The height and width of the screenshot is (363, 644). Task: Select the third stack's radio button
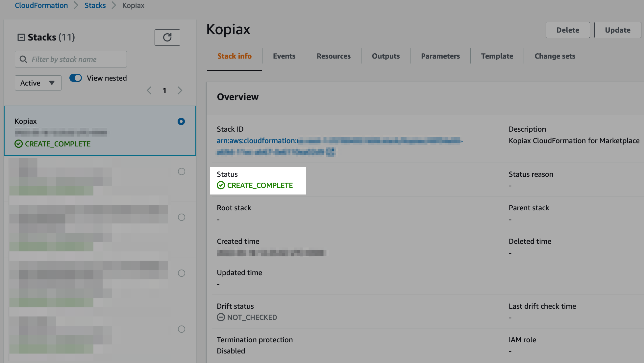click(182, 218)
